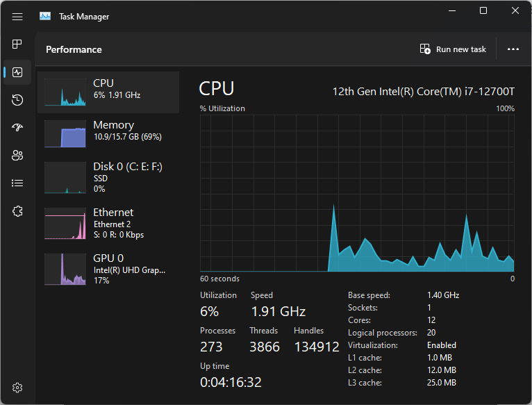Go to the Processes page icon
This screenshot has width=532, height=405.
(x=17, y=44)
